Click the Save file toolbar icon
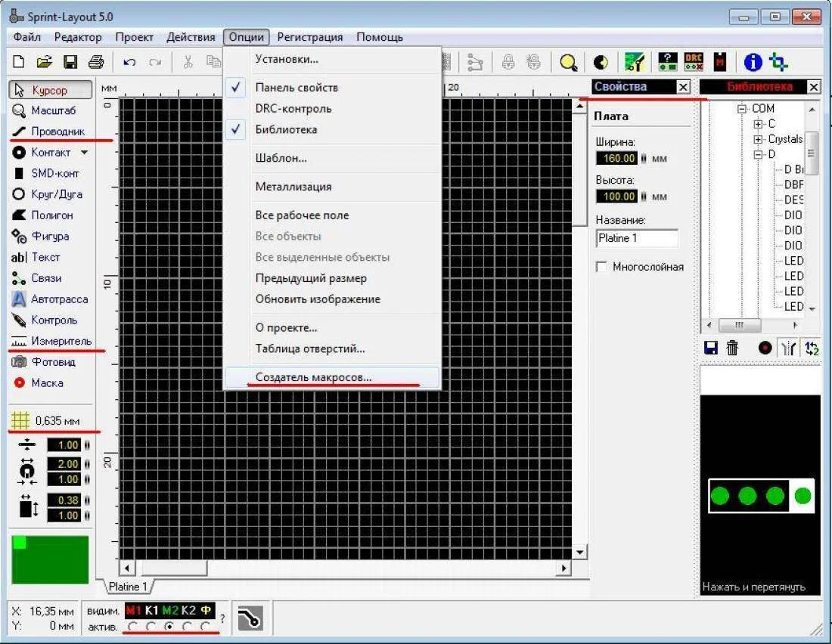 click(70, 62)
